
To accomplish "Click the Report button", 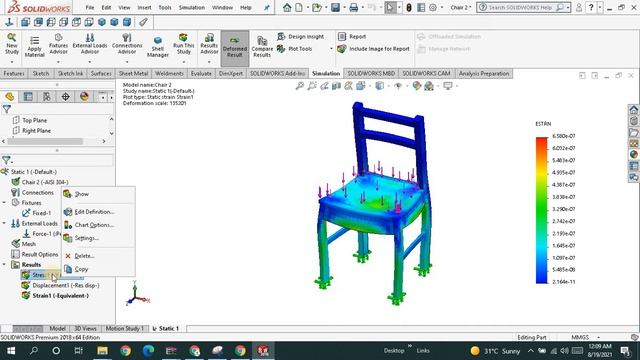I will [352, 37].
